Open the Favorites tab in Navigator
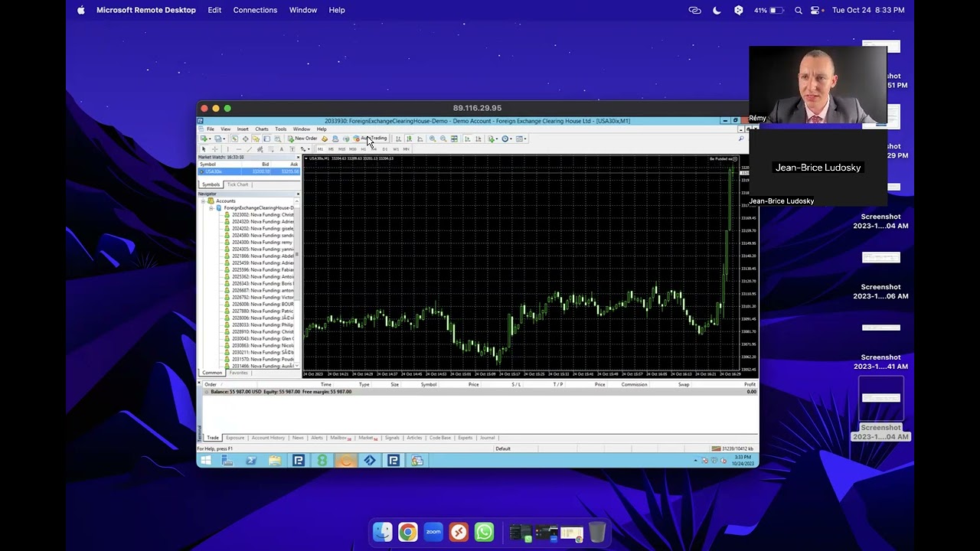The image size is (980, 551). (x=238, y=373)
